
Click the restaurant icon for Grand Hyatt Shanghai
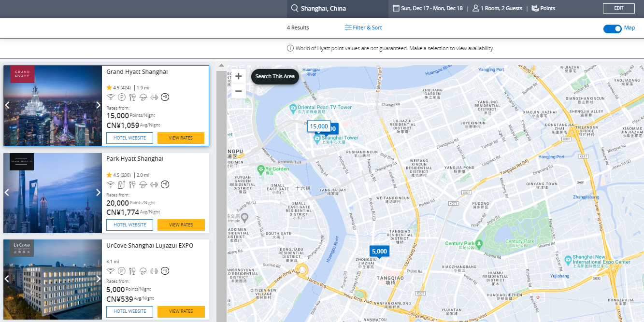132,97
